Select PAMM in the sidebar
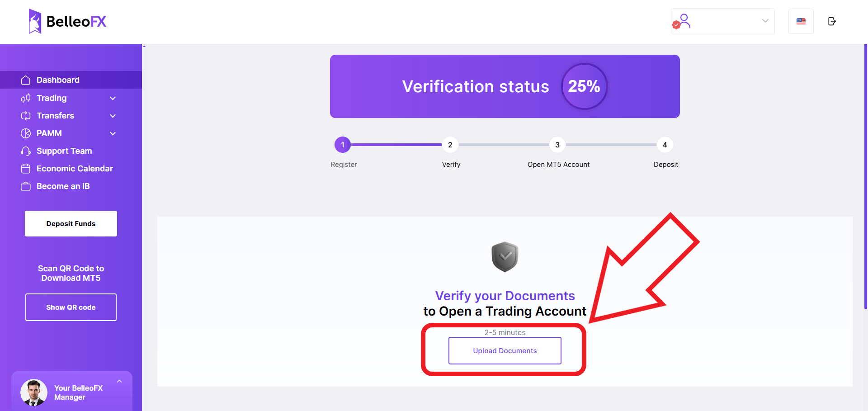868x411 pixels. pyautogui.click(x=49, y=133)
